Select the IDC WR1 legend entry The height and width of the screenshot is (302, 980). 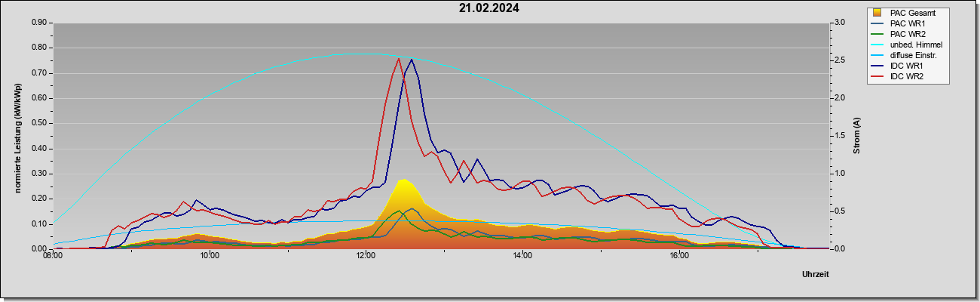click(x=908, y=66)
